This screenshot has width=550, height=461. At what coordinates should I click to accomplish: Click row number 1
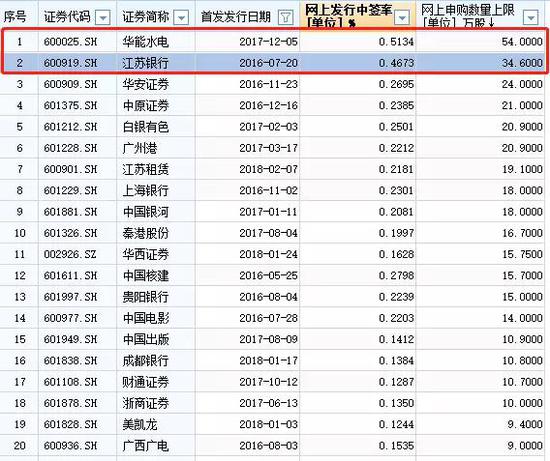20,42
